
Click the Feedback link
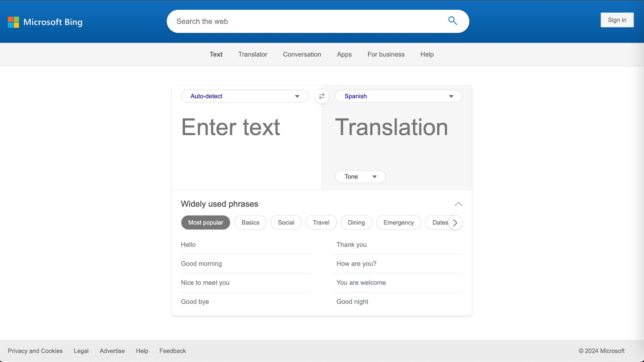point(172,351)
